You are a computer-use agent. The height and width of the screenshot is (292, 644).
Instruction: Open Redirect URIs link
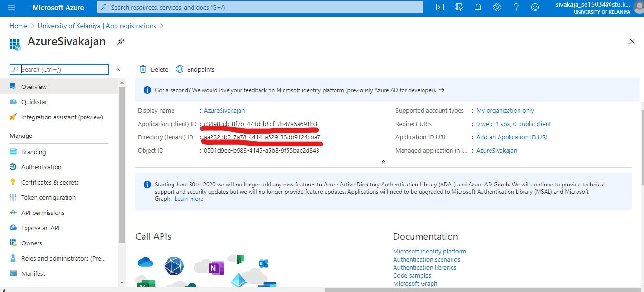coord(514,124)
